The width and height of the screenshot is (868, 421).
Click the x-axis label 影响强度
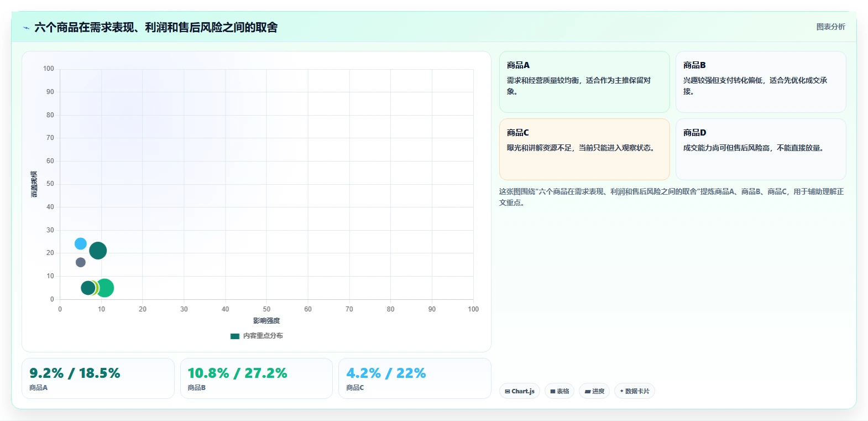tap(266, 321)
